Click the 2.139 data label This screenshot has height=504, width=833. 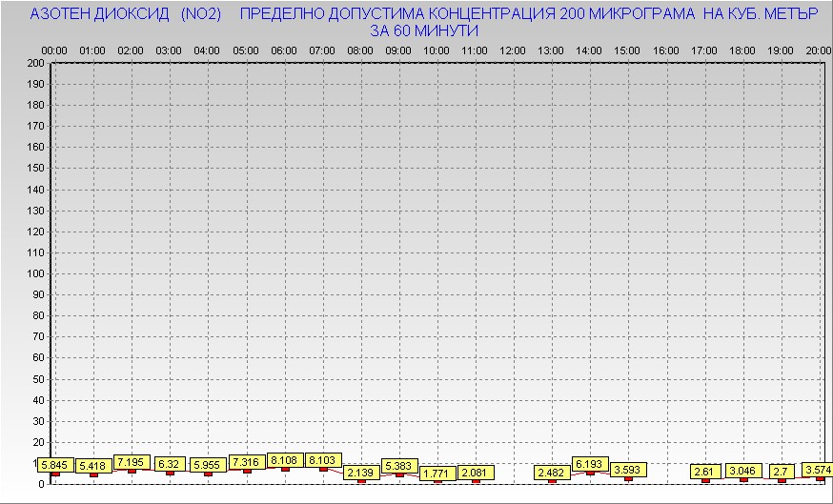362,473
